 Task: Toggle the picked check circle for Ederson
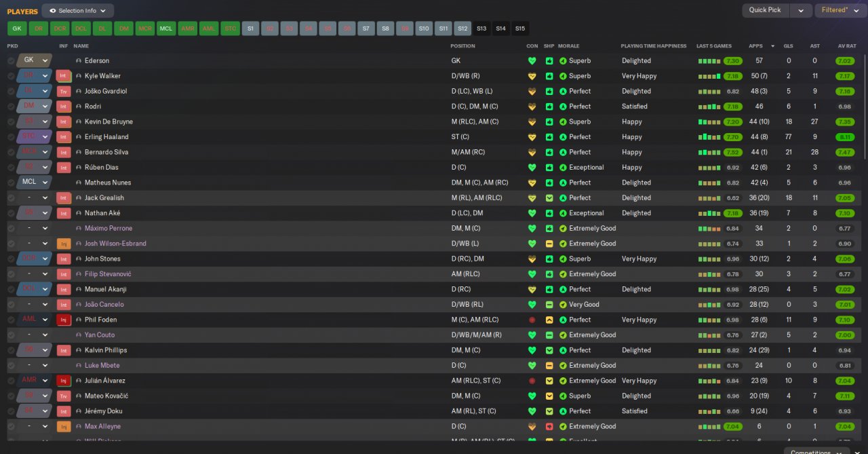coord(11,60)
